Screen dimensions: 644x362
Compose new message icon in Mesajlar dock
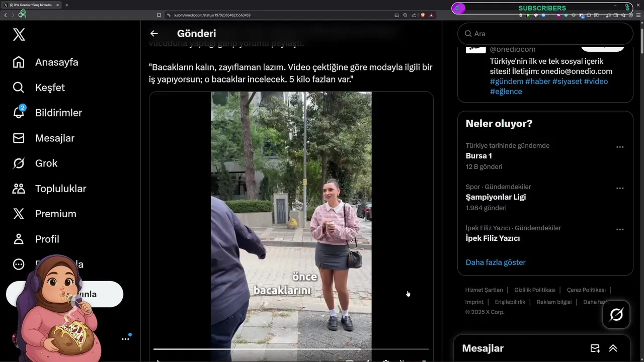pyautogui.click(x=595, y=348)
